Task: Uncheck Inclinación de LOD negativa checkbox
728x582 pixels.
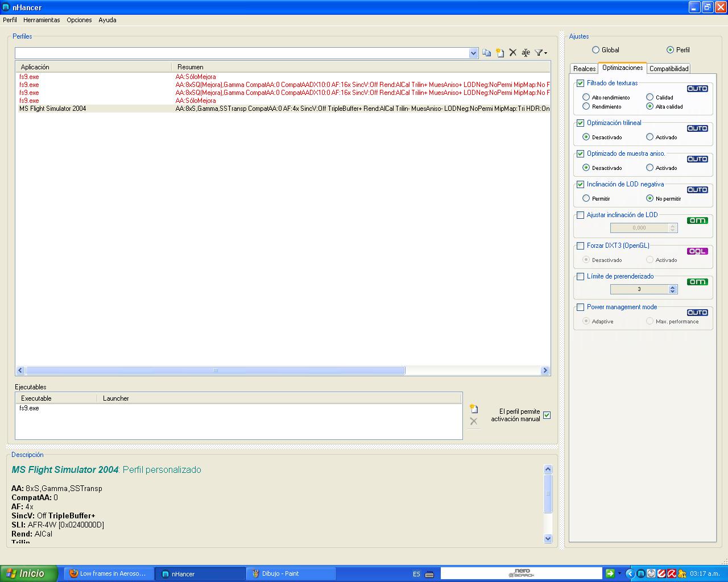Action: click(x=581, y=184)
